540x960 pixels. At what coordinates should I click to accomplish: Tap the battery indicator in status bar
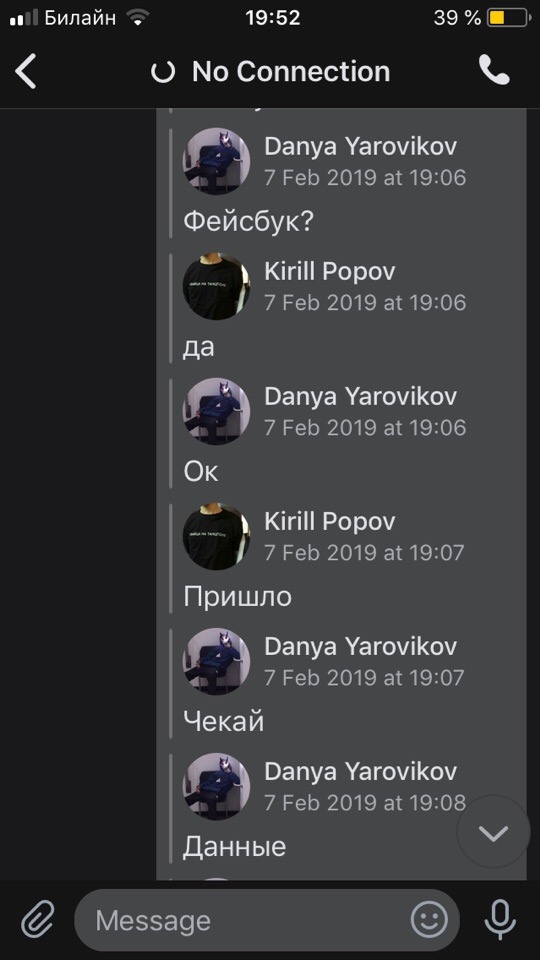(509, 18)
